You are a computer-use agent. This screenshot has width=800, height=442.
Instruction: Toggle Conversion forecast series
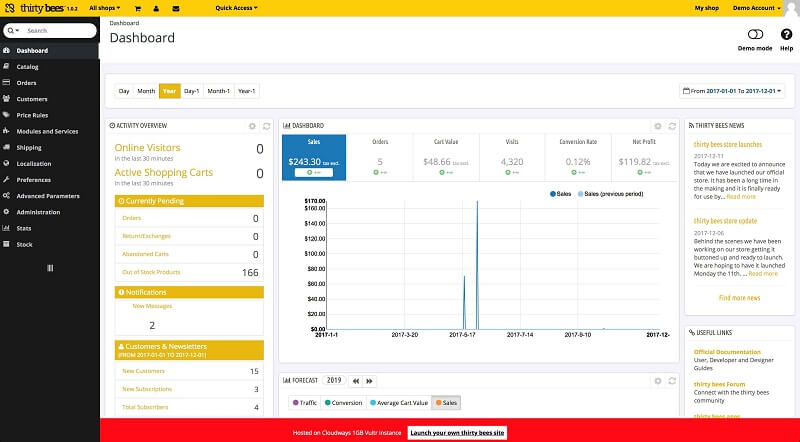343,403
